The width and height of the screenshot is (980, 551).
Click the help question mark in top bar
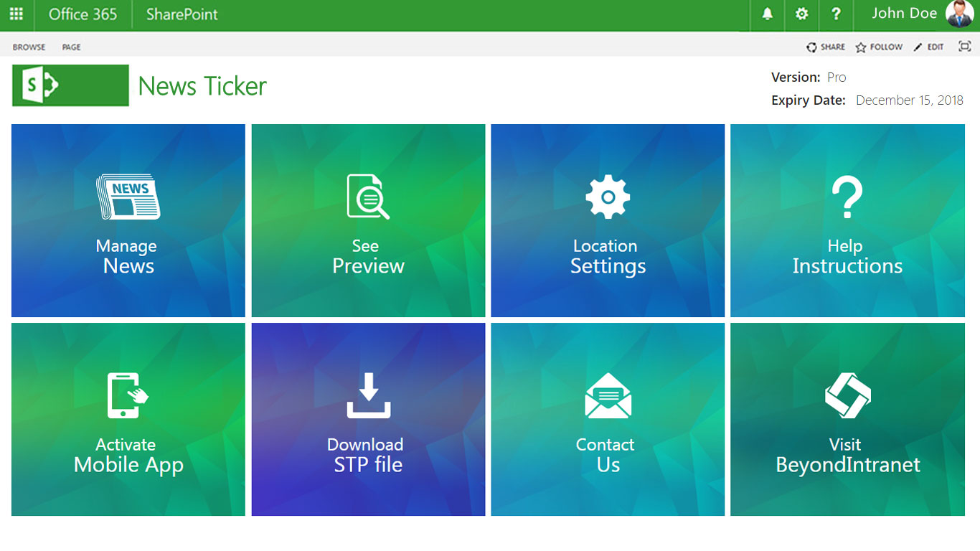(x=836, y=14)
